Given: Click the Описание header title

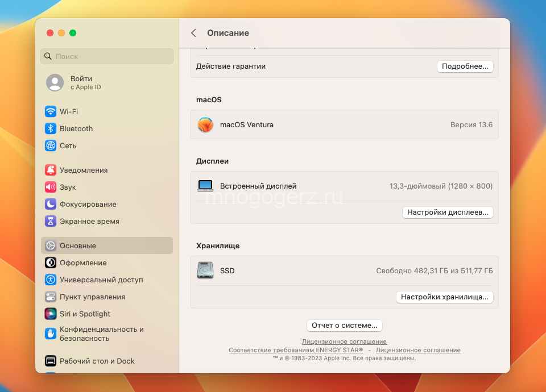Looking at the screenshot, I should (x=228, y=33).
